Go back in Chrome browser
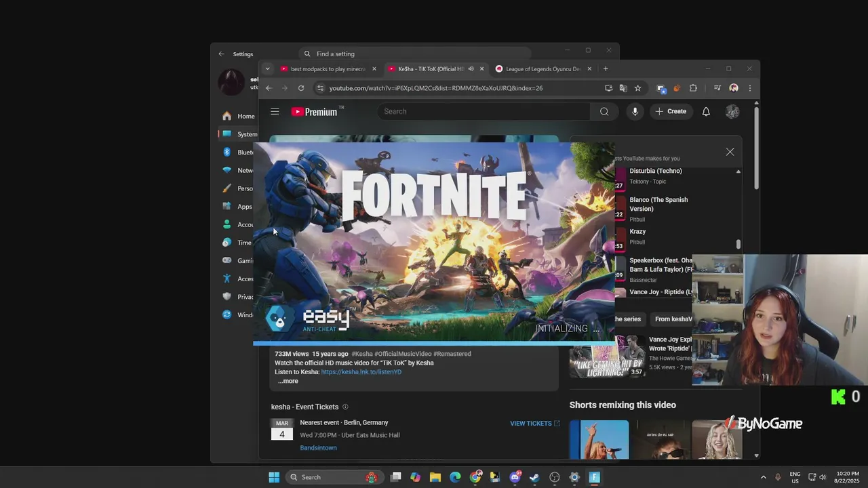 click(269, 88)
